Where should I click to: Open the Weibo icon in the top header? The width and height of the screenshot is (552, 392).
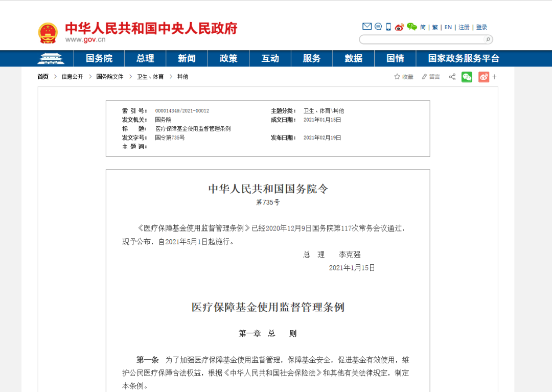coord(399,27)
